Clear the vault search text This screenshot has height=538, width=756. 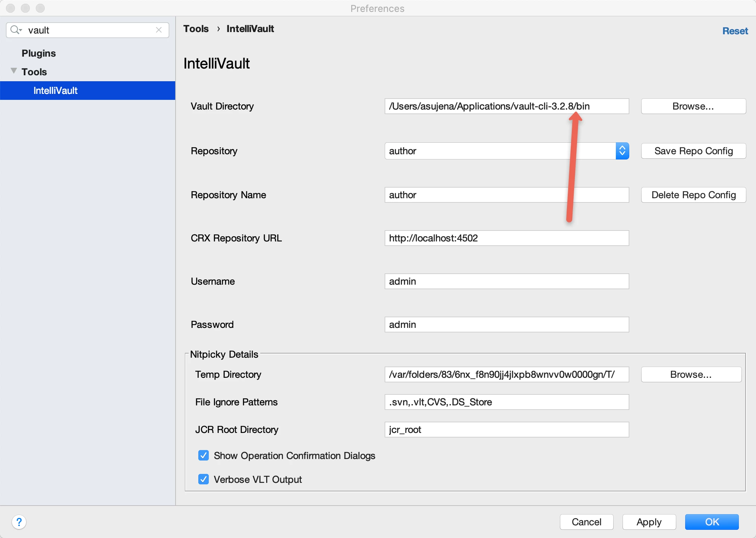click(x=159, y=30)
